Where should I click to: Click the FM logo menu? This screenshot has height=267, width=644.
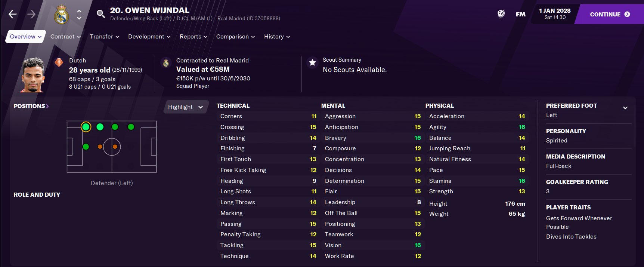[520, 14]
